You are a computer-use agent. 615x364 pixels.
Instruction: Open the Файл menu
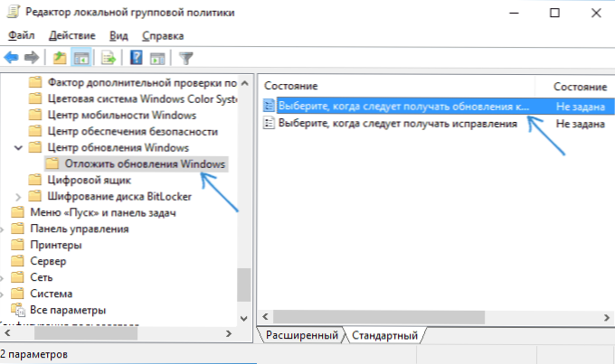pos(21,35)
